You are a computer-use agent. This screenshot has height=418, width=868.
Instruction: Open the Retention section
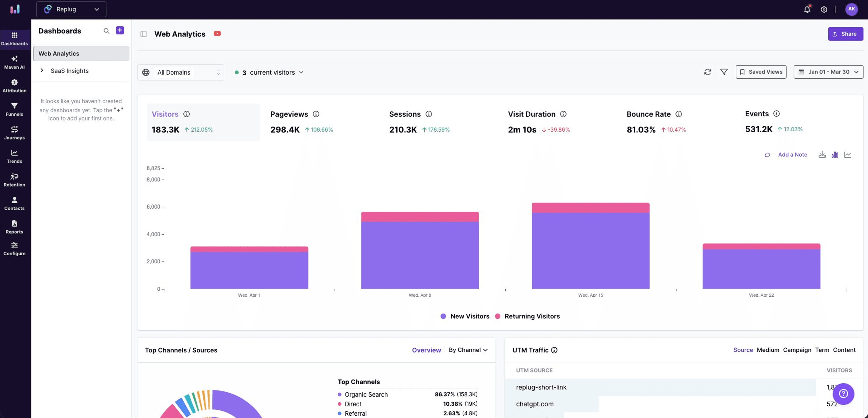[x=15, y=180]
